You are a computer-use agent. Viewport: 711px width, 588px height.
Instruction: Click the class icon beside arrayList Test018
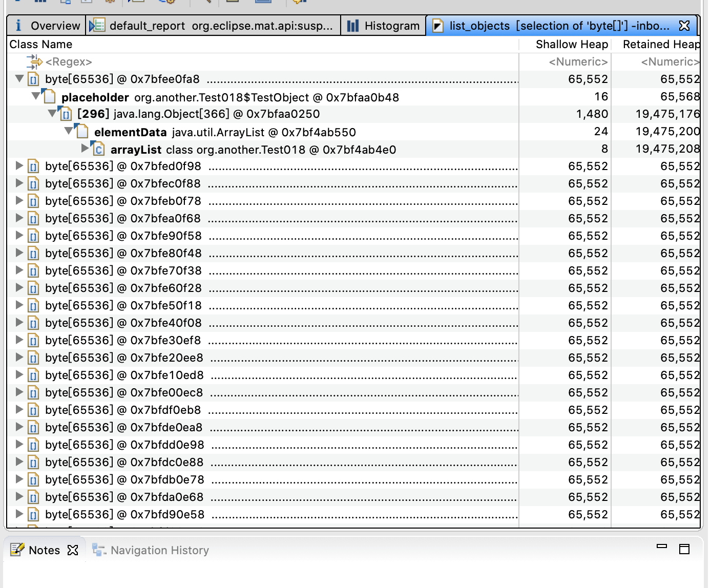pyautogui.click(x=98, y=149)
